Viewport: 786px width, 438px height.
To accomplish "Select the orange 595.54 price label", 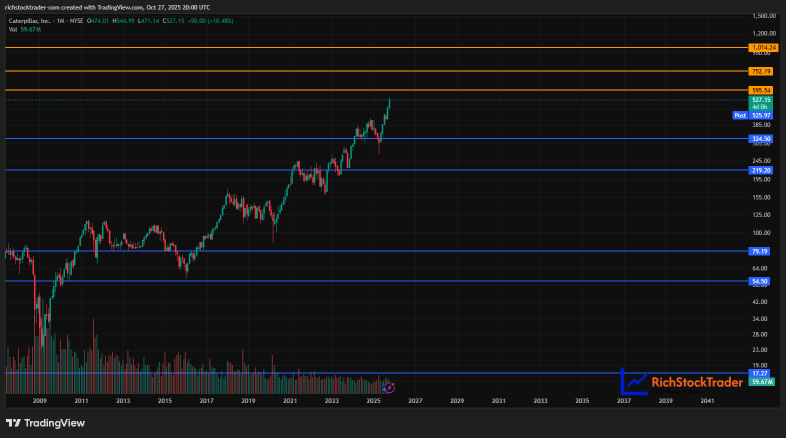I will click(x=762, y=90).
